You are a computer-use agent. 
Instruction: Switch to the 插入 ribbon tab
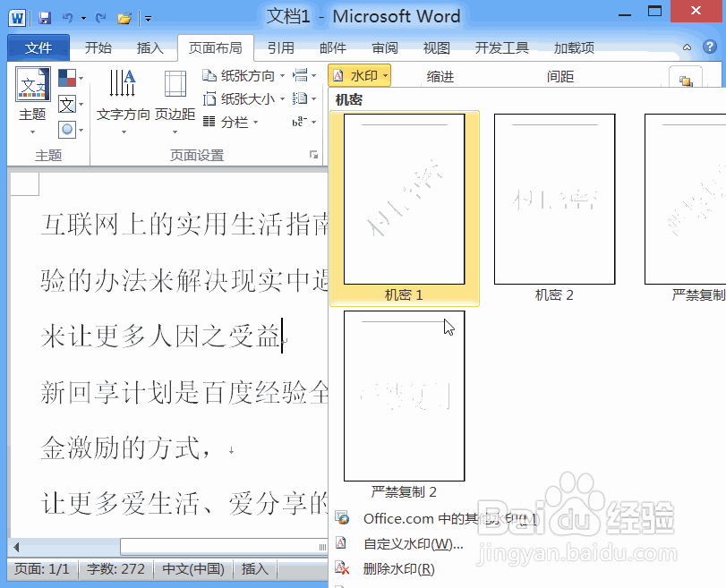tap(150, 47)
